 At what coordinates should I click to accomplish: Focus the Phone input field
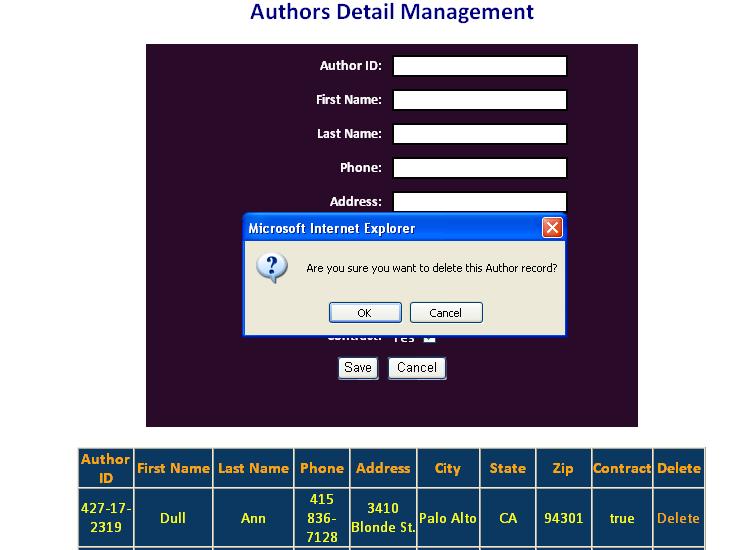pyautogui.click(x=480, y=168)
